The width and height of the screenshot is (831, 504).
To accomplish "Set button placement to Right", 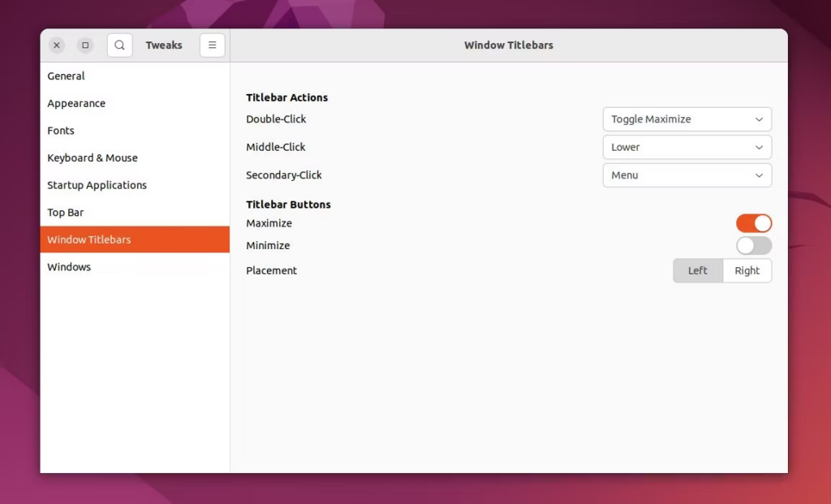I will [747, 271].
